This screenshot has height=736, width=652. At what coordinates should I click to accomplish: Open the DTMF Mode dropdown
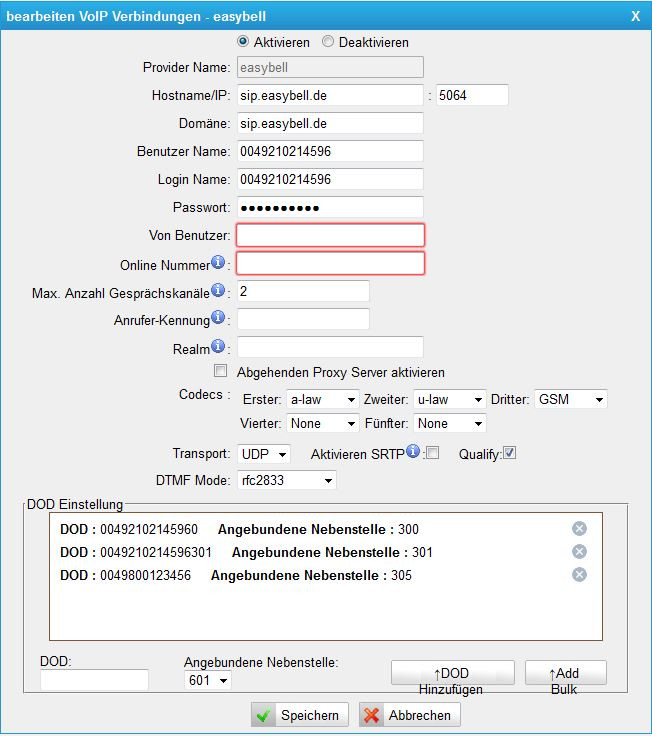click(x=286, y=481)
